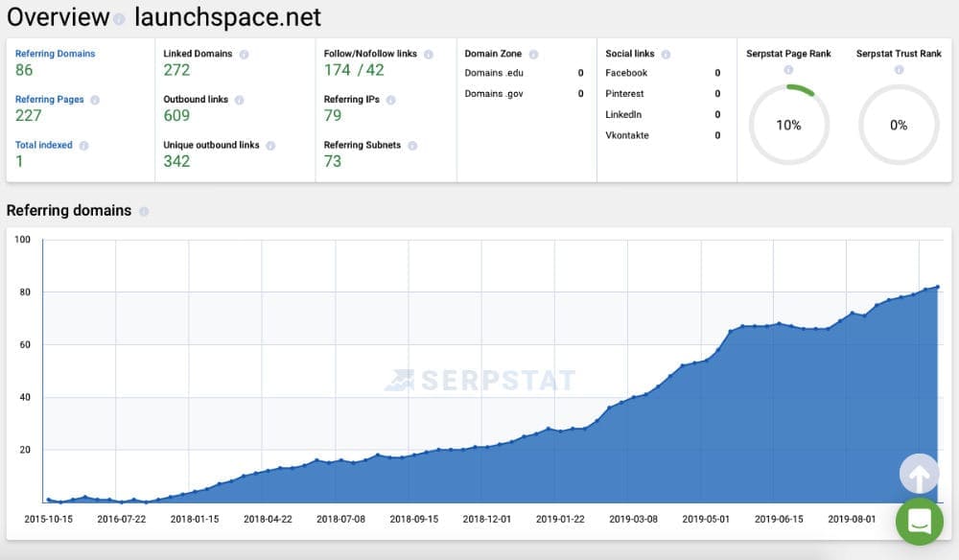Open the Referring Pages link
Image resolution: width=959 pixels, height=560 pixels.
tap(50, 99)
